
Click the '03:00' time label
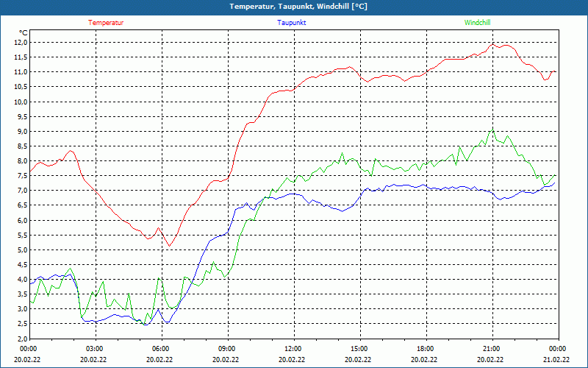pos(95,349)
